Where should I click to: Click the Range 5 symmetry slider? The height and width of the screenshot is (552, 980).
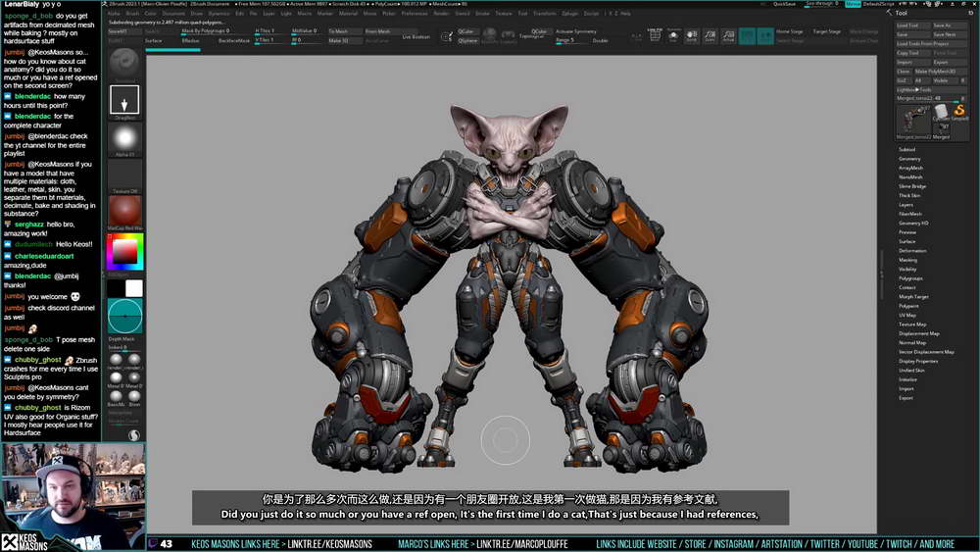pyautogui.click(x=571, y=40)
